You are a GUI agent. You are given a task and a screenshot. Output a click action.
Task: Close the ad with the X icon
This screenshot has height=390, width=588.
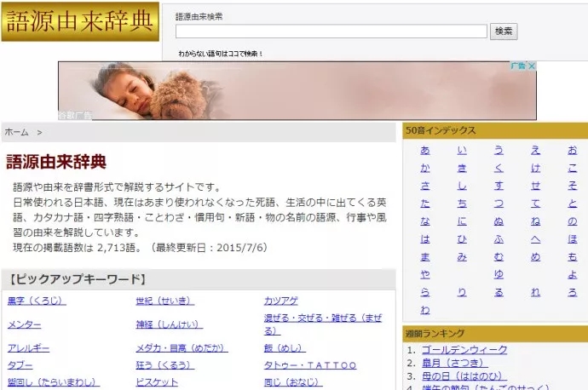532,66
